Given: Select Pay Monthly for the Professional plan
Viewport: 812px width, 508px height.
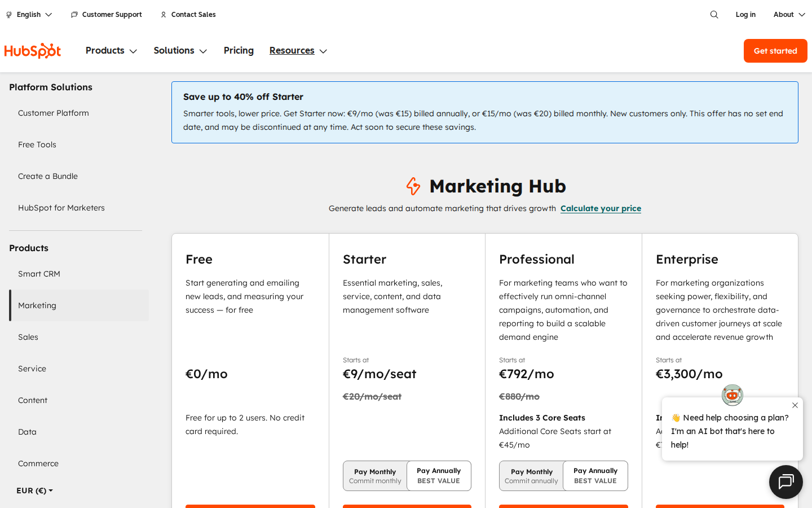Looking at the screenshot, I should point(531,476).
